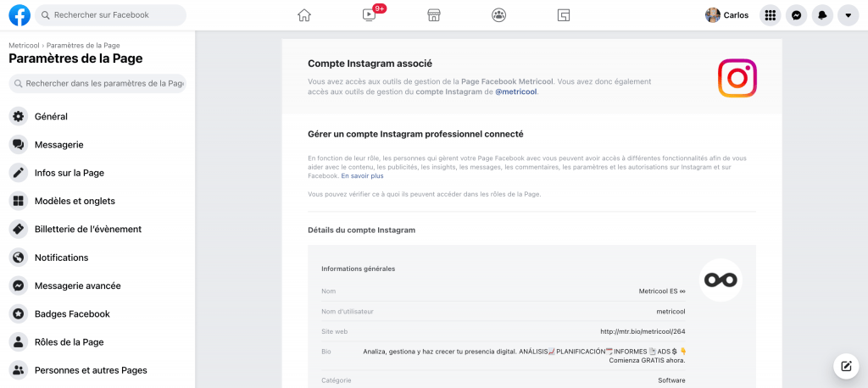Click the category value Software

pos(671,380)
